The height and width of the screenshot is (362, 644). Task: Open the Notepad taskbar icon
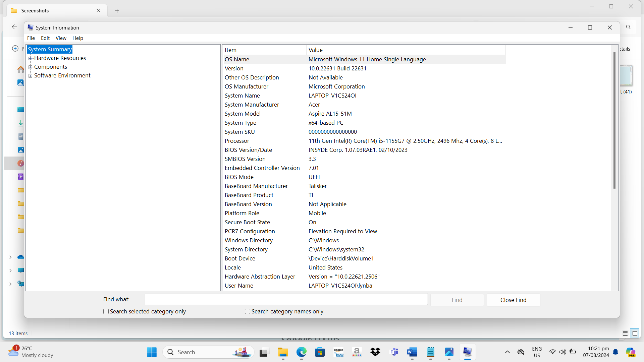(x=430, y=352)
